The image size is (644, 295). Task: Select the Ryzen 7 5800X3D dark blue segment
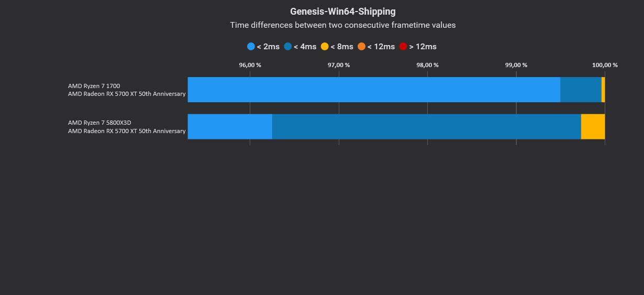[x=427, y=126]
